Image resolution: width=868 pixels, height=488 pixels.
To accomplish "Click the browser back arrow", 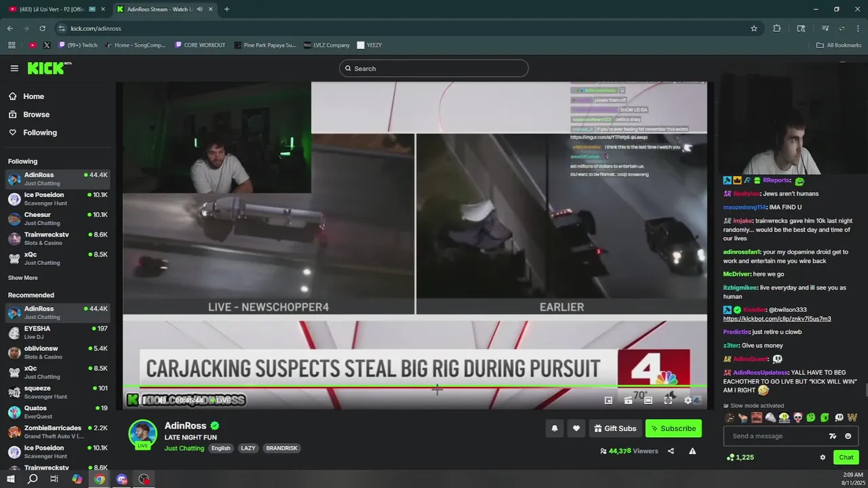I will [x=9, y=28].
